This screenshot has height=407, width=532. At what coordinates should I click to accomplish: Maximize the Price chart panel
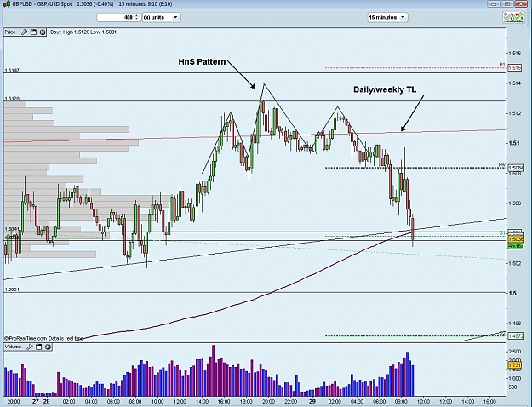tap(33, 32)
